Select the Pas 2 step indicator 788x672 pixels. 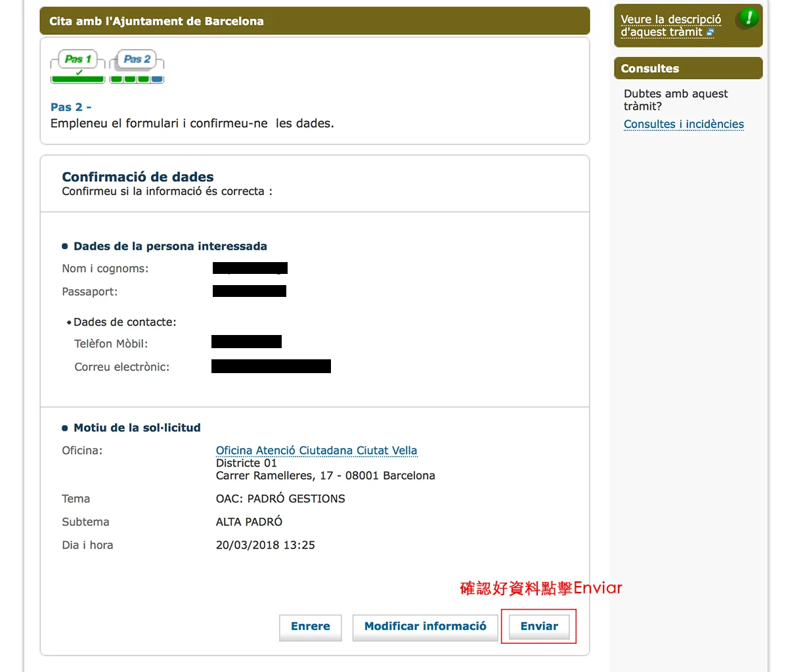click(137, 59)
